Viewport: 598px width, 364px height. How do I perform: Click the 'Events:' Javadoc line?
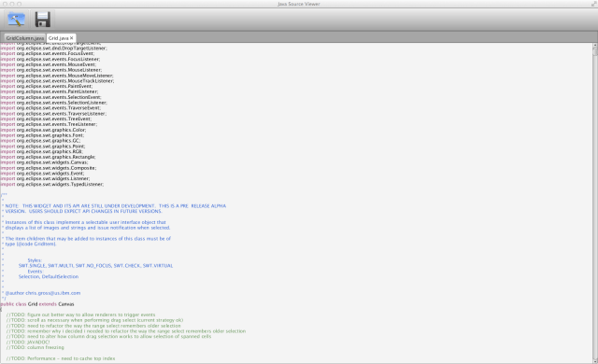click(36, 272)
